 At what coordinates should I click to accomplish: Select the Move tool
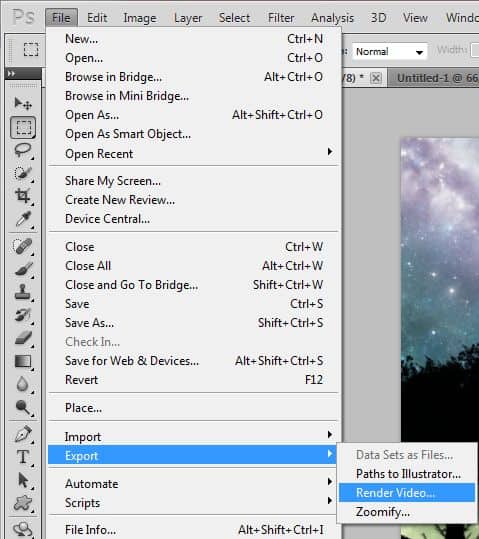click(23, 103)
